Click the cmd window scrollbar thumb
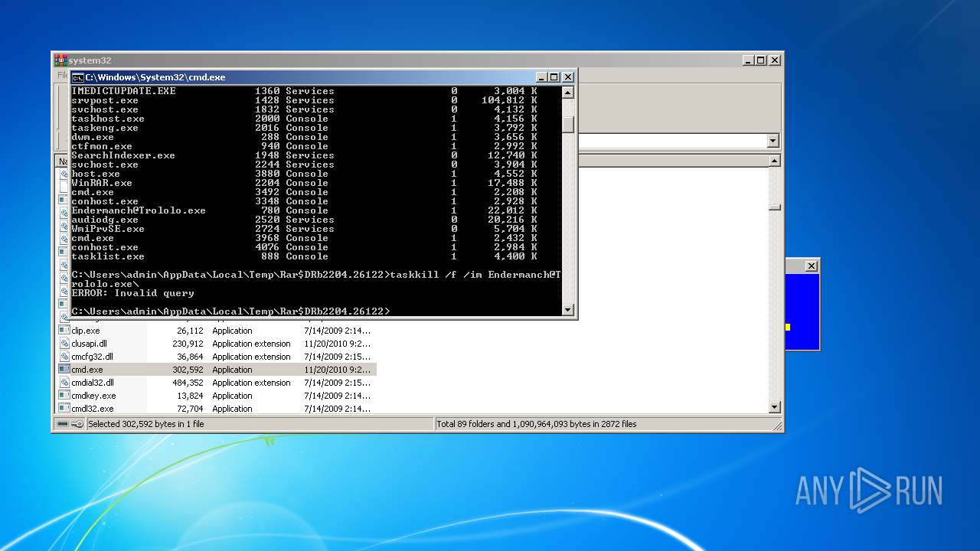This screenshot has width=980, height=551. tap(567, 123)
